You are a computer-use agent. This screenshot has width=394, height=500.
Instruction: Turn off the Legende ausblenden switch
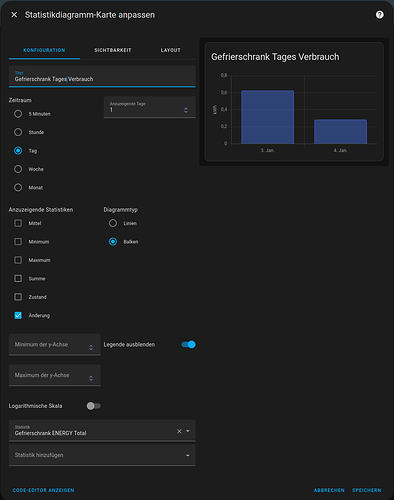point(188,344)
